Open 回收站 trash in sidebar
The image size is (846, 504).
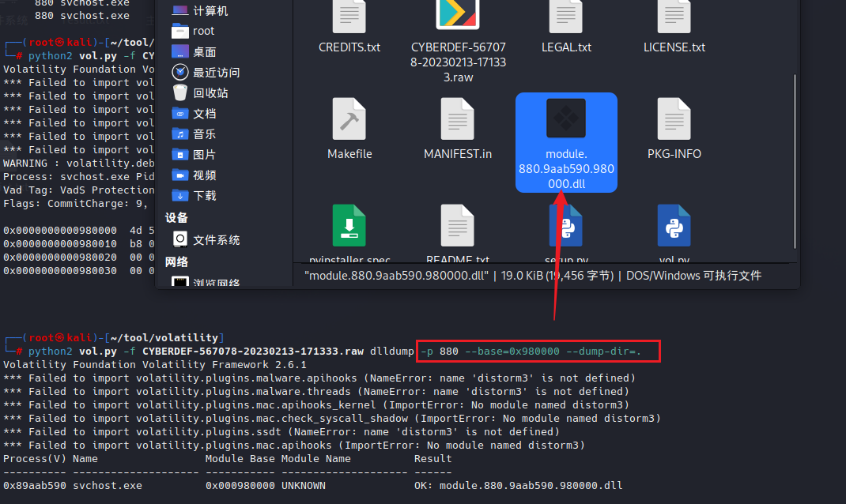210,92
